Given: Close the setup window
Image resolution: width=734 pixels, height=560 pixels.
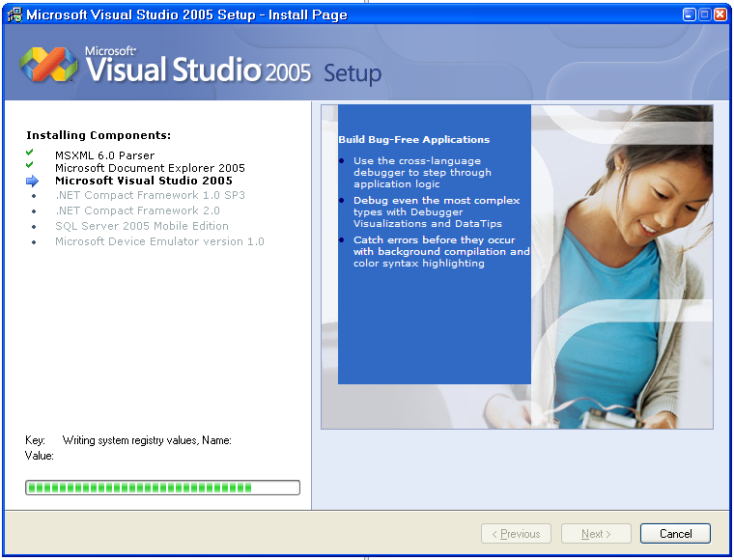Looking at the screenshot, I should tap(720, 14).
